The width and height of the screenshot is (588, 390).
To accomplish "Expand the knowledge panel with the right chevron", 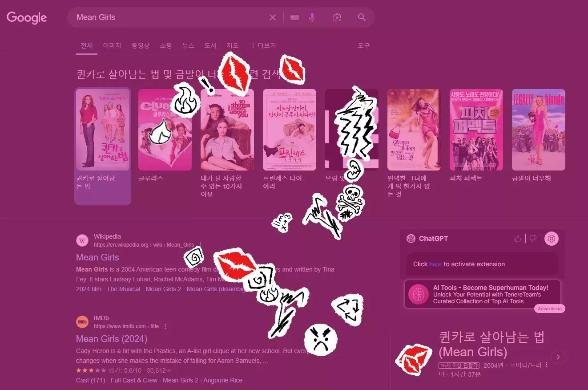I will point(558,357).
